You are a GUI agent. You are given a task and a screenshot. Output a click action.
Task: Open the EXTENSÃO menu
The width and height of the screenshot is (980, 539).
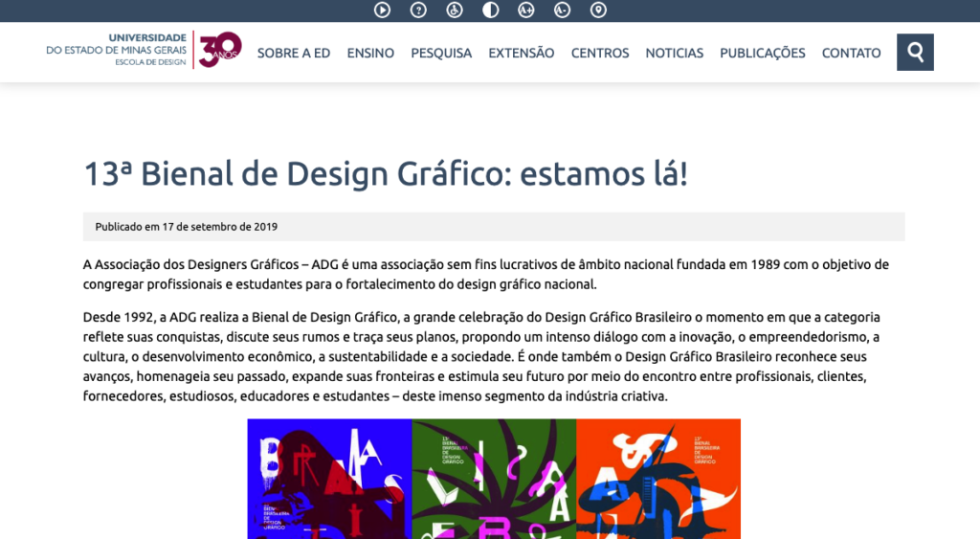522,54
